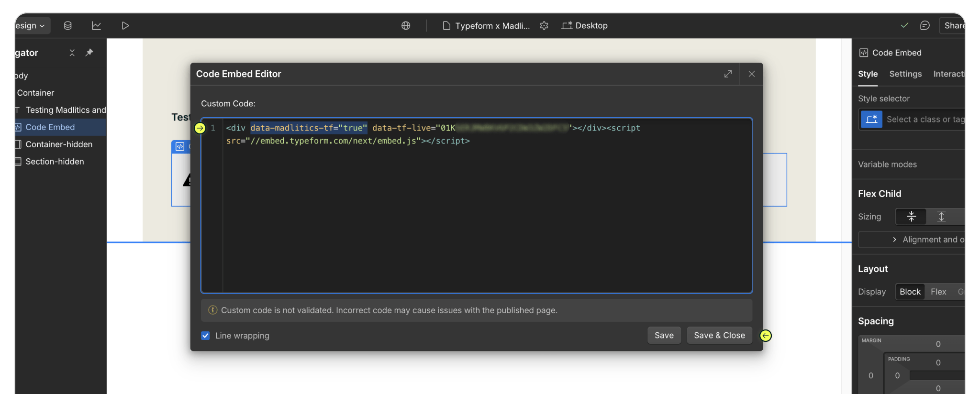
Task: Click the Select a class or tag field
Action: point(924,119)
